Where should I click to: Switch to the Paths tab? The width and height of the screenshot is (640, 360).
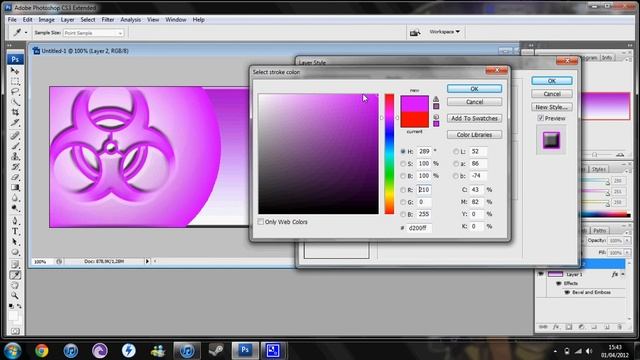point(600,231)
